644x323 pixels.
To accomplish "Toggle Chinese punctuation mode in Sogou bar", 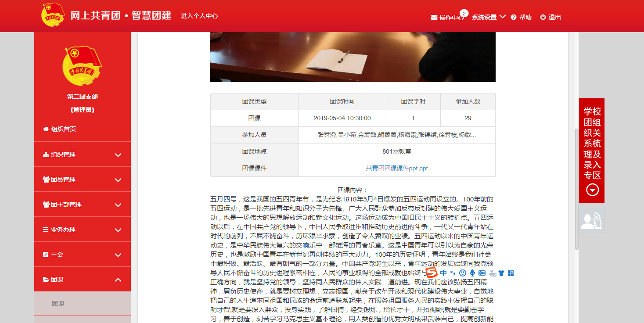I will (453, 273).
